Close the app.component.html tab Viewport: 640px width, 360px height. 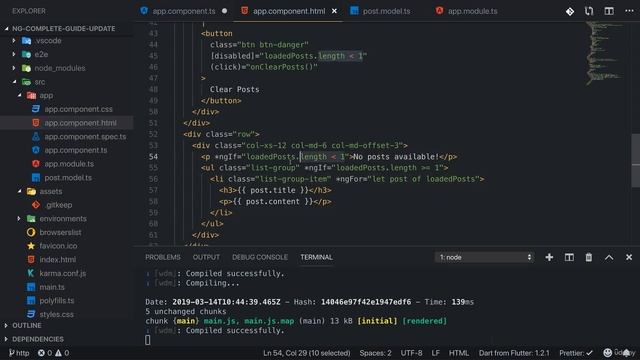point(334,11)
